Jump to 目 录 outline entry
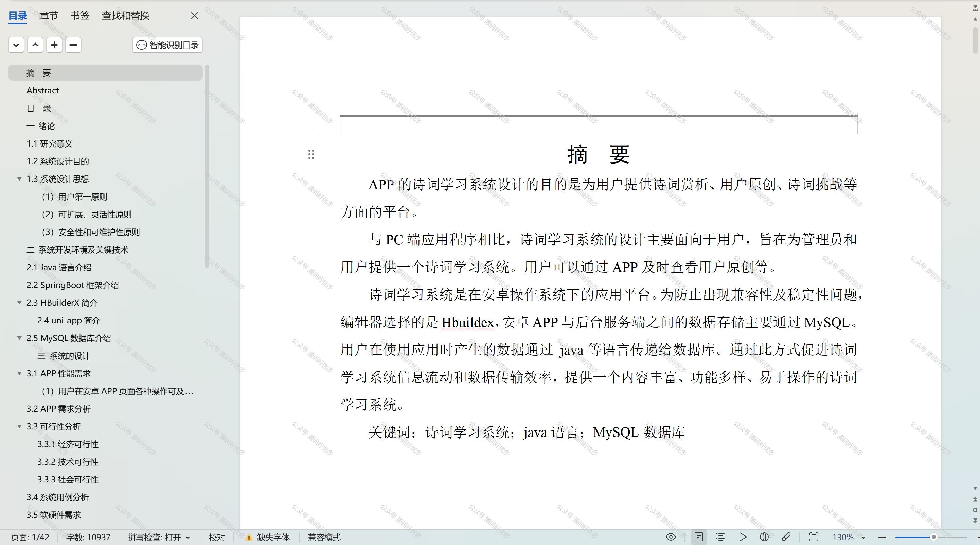980x545 pixels. 105,108
